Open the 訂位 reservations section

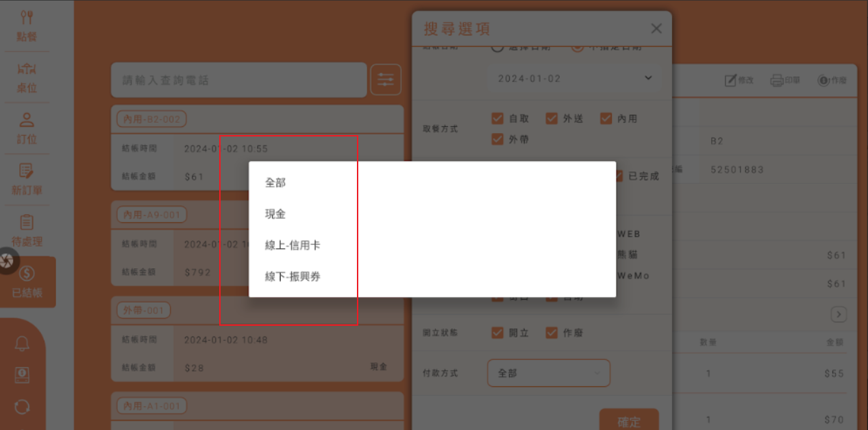(27, 128)
